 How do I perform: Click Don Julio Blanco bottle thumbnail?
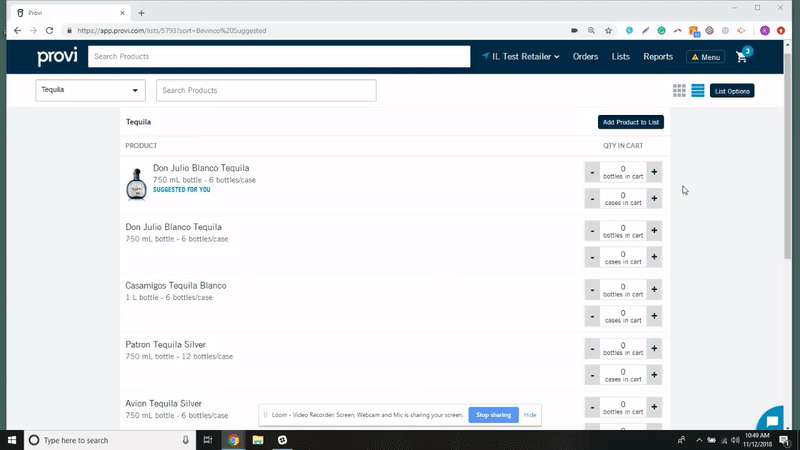click(x=136, y=184)
